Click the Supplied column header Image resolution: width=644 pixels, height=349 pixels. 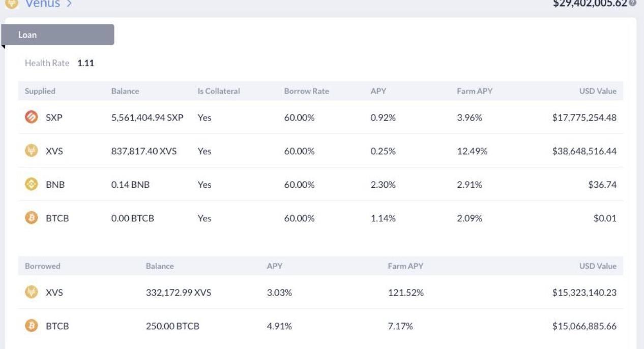[40, 91]
